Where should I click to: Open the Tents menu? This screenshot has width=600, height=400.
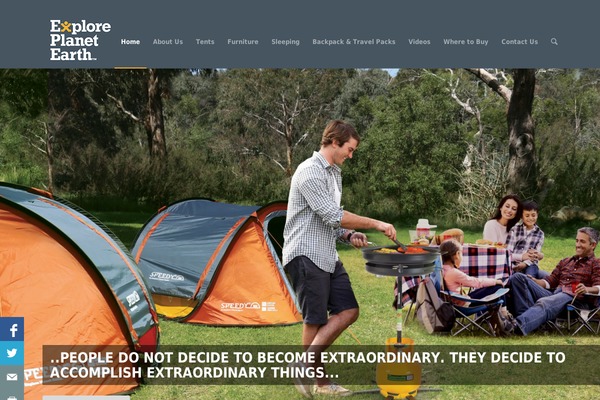(x=205, y=42)
